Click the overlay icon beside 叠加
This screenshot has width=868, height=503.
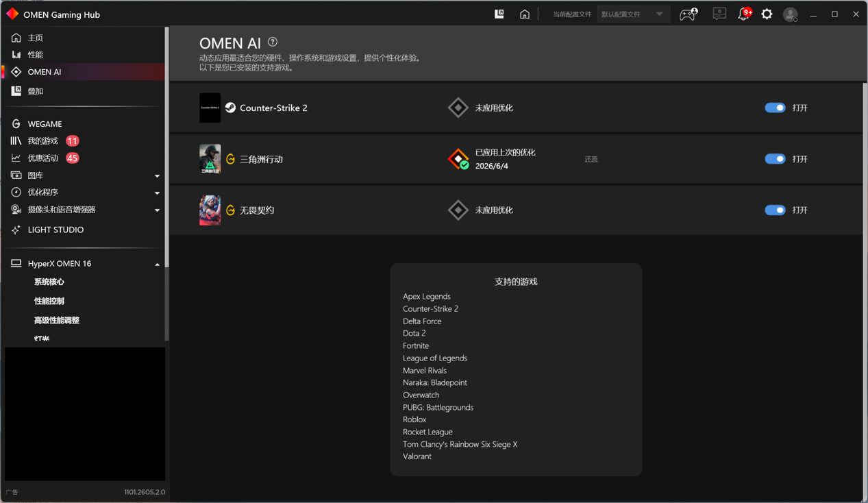click(x=16, y=90)
